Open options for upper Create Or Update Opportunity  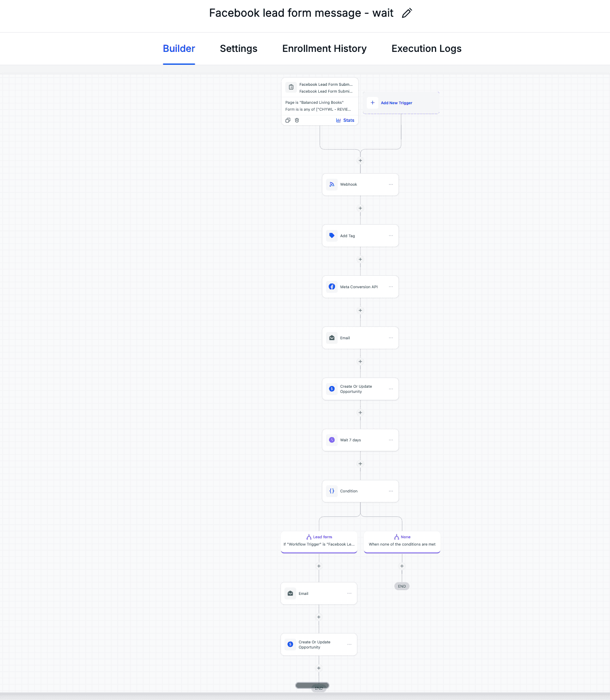click(391, 389)
